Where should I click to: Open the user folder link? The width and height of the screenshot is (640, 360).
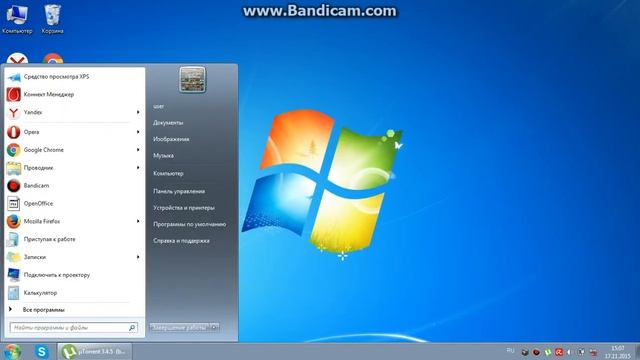coord(158,107)
